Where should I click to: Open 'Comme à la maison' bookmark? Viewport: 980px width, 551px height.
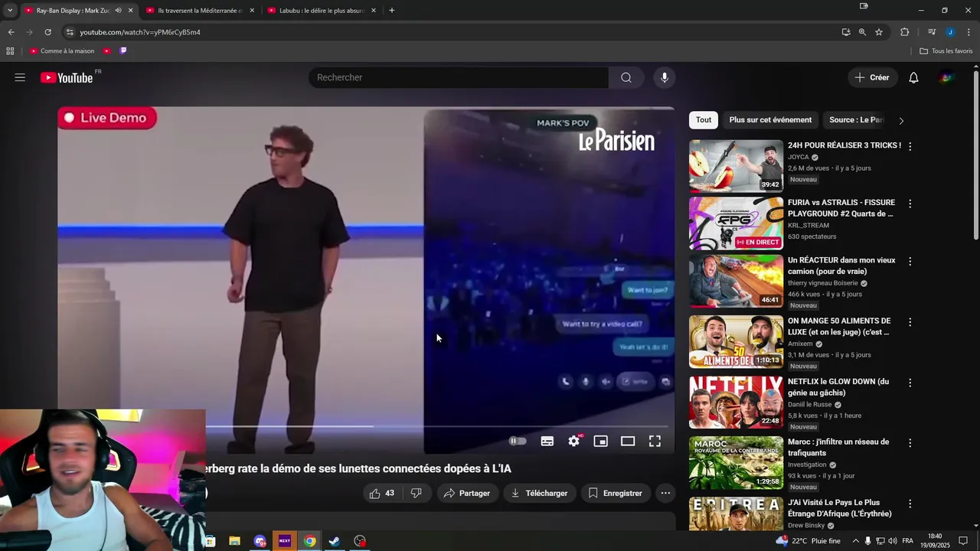pos(62,51)
